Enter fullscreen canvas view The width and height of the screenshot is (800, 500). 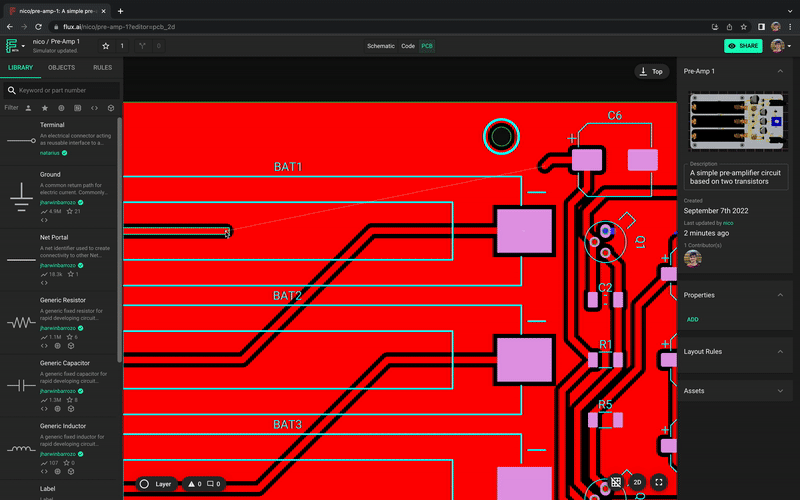[x=659, y=482]
